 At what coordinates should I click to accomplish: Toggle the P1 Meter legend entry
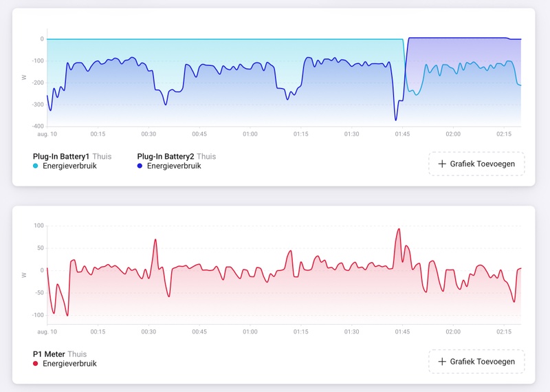tap(65, 359)
